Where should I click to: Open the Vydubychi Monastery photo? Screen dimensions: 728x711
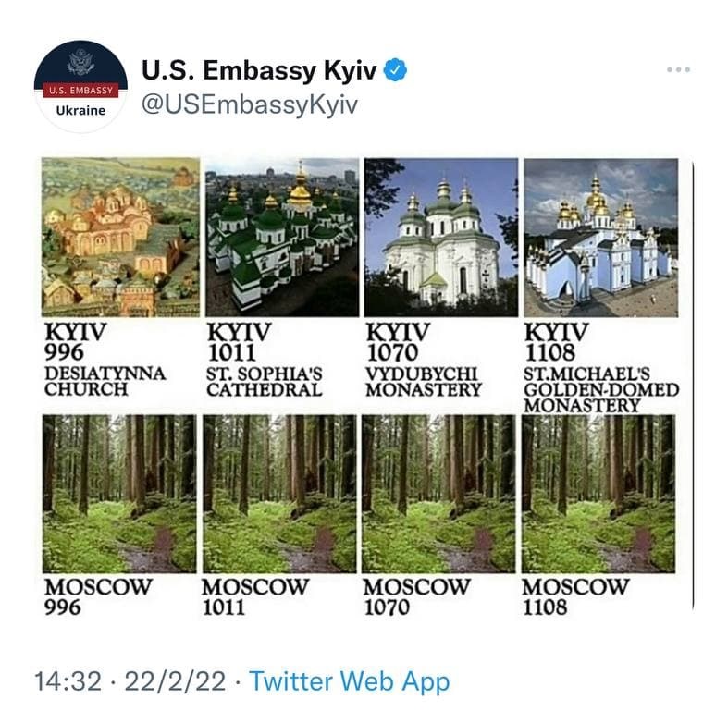coord(441,238)
